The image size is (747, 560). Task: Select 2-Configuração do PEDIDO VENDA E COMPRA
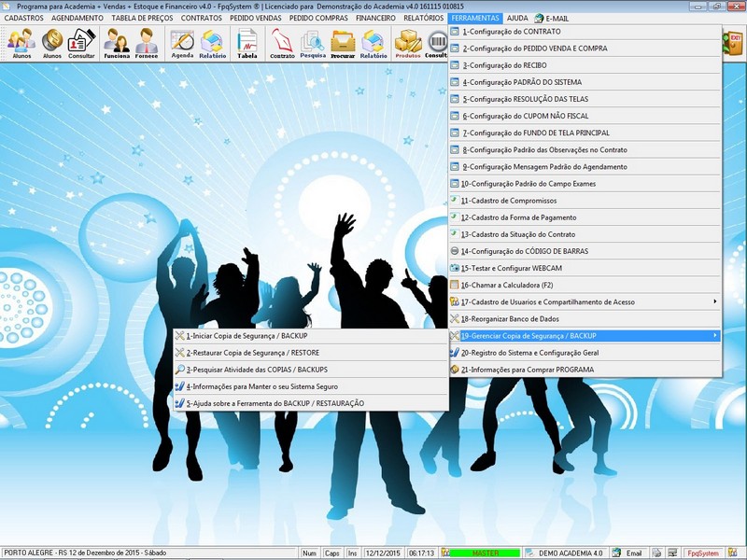tap(585, 49)
